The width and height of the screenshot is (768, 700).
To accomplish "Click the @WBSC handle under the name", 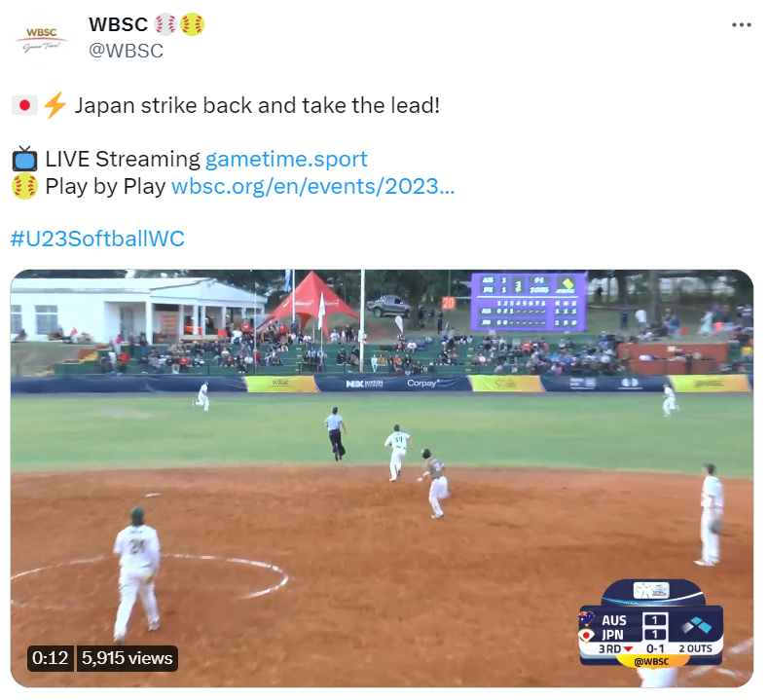I will coord(126,51).
